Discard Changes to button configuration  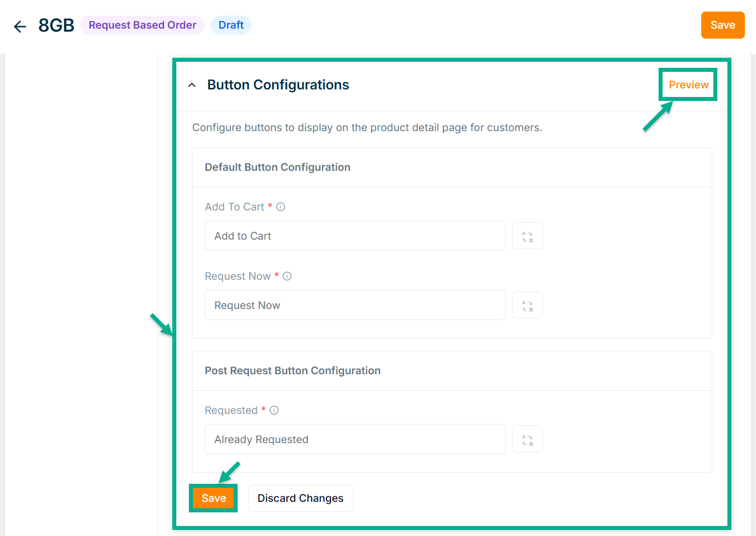pos(300,498)
